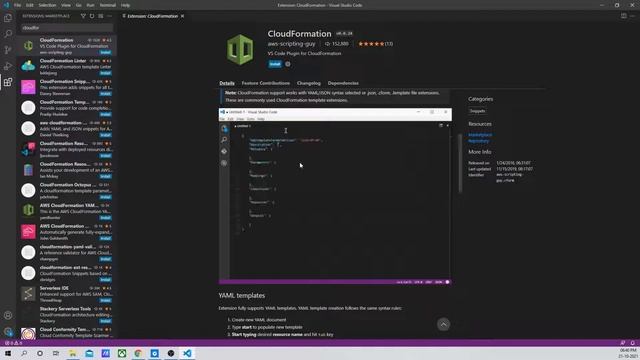The image size is (640, 360).
Task: Open the Extensions view in activity bar
Action: (x=8, y=82)
